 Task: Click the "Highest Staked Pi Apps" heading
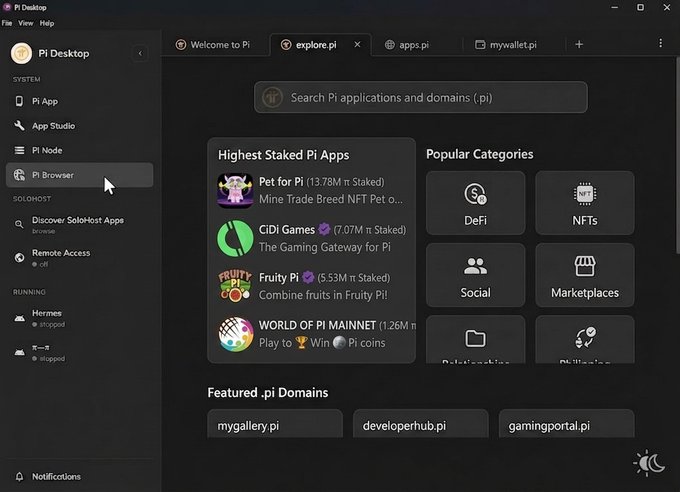click(x=283, y=155)
